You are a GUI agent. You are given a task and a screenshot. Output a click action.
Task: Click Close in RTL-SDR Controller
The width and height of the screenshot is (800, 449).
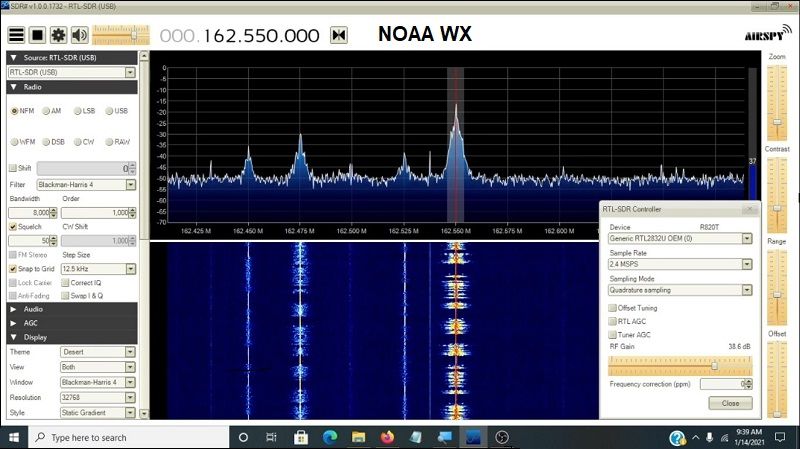pos(730,403)
